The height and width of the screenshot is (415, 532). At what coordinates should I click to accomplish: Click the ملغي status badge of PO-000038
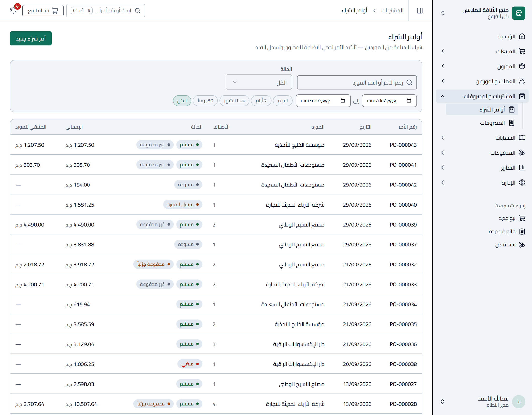coord(190,364)
